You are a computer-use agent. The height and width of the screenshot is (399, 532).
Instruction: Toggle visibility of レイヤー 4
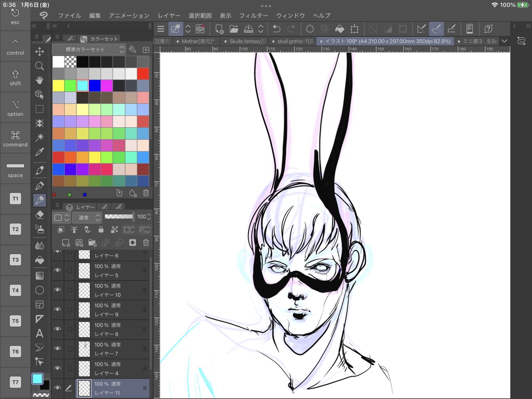tap(58, 368)
